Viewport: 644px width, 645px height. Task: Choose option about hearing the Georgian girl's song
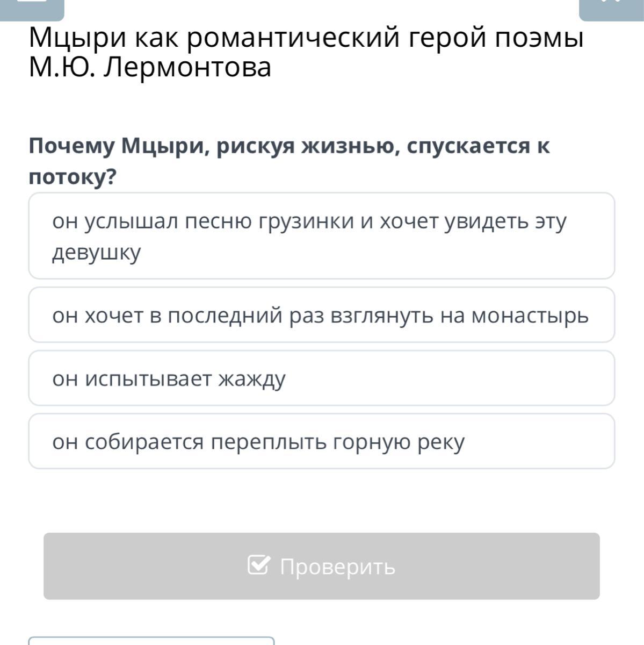[321, 236]
